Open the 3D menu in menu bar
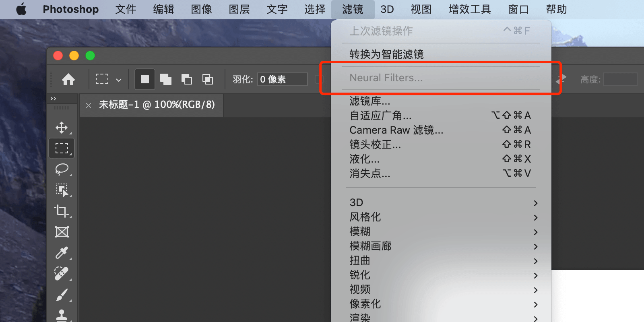This screenshot has width=644, height=322. coord(387,9)
